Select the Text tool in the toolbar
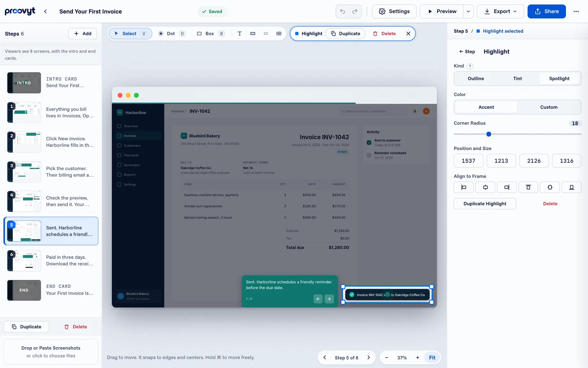Screen dimensions: 588x368 240,34
